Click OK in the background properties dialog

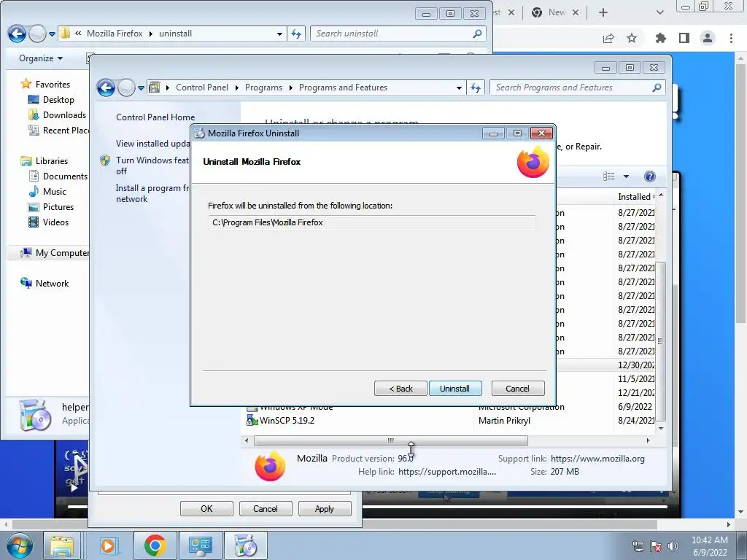click(206, 508)
